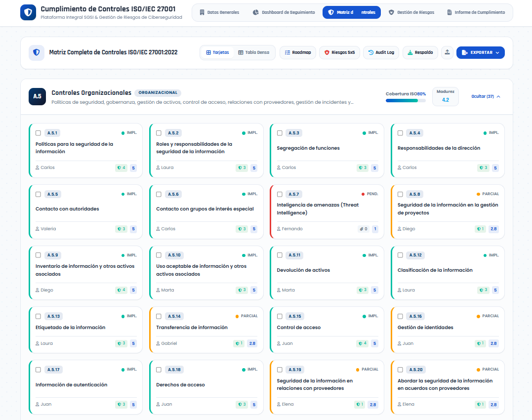Click evidence shield count on A.5.9 card
The width and height of the screenshot is (532, 420).
point(121,290)
